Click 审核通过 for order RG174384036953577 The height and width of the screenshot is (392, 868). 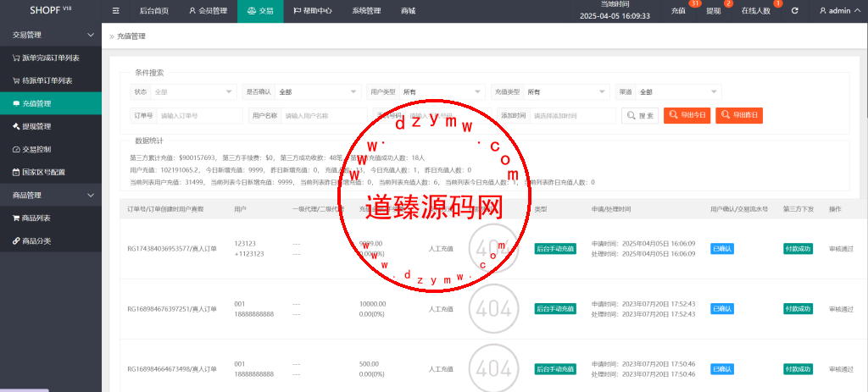coord(841,249)
